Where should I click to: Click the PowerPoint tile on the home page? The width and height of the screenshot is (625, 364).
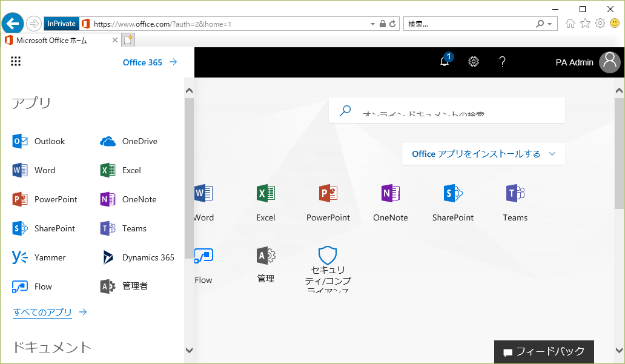[x=328, y=202]
